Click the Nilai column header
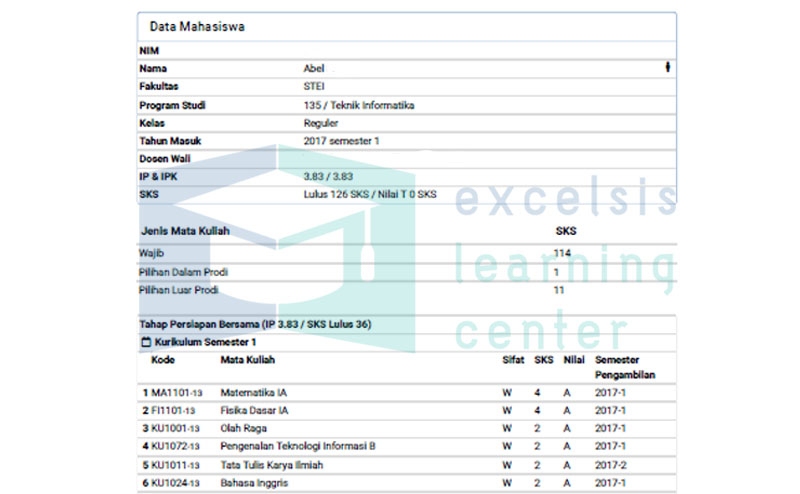This screenshot has width=800, height=494. (x=573, y=360)
